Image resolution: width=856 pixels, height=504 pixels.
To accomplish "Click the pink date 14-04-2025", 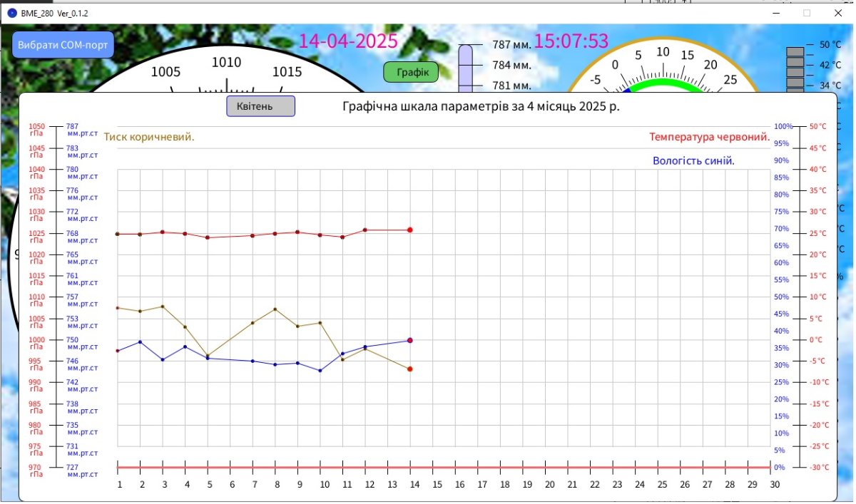I will click(347, 41).
